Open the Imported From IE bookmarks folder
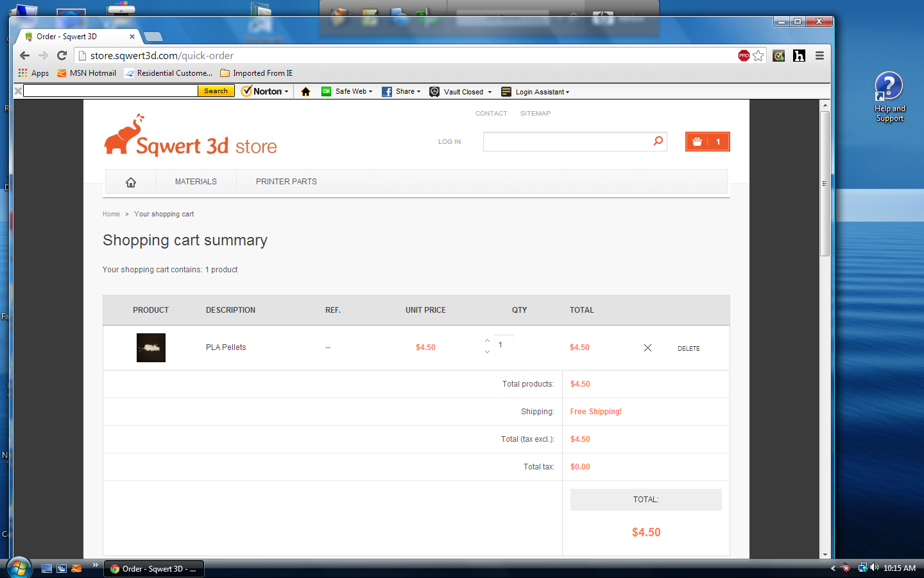The width and height of the screenshot is (924, 578). (x=256, y=73)
